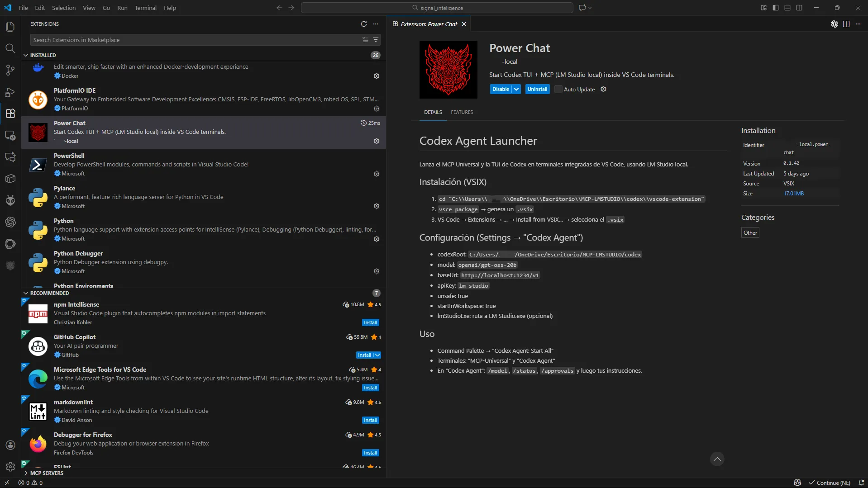
Task: Toggle primary side bar layout button
Action: [775, 8]
